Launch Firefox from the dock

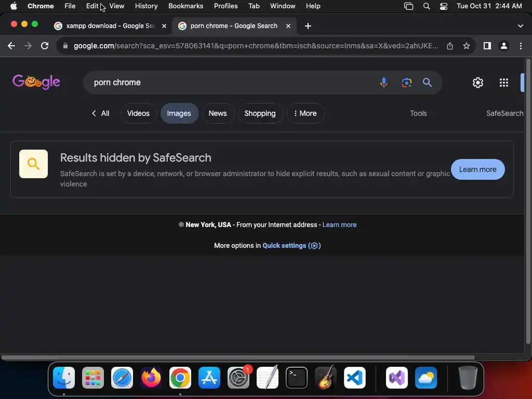pos(151,378)
